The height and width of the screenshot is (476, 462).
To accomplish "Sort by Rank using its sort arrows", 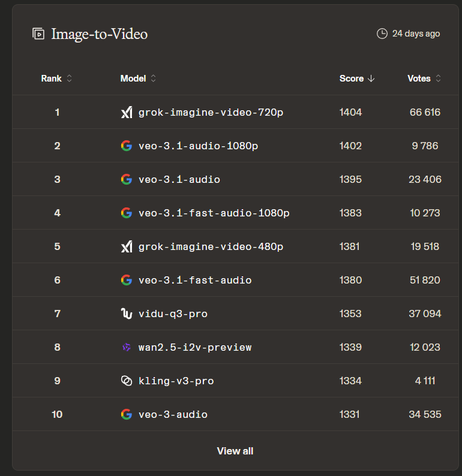I will [69, 79].
